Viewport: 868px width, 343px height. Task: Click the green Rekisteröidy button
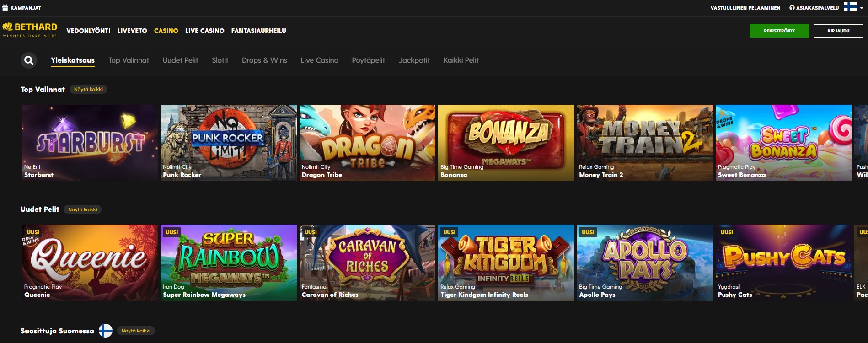point(779,31)
